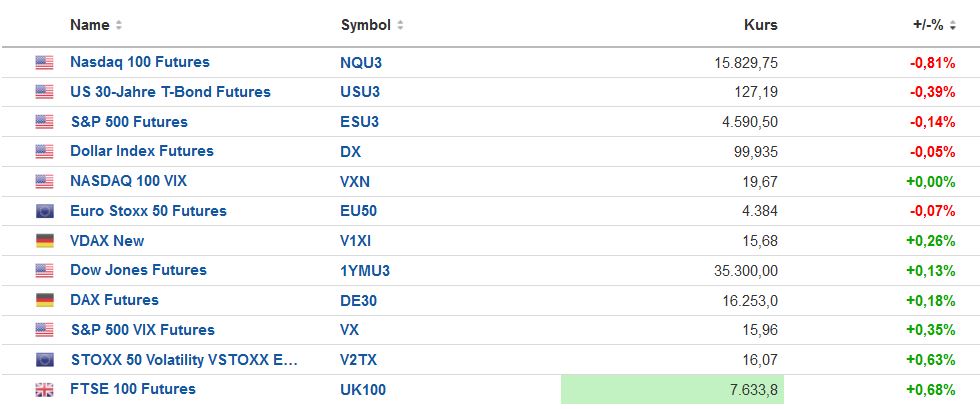Sort the table by the Symbol column arrows

pos(400,25)
